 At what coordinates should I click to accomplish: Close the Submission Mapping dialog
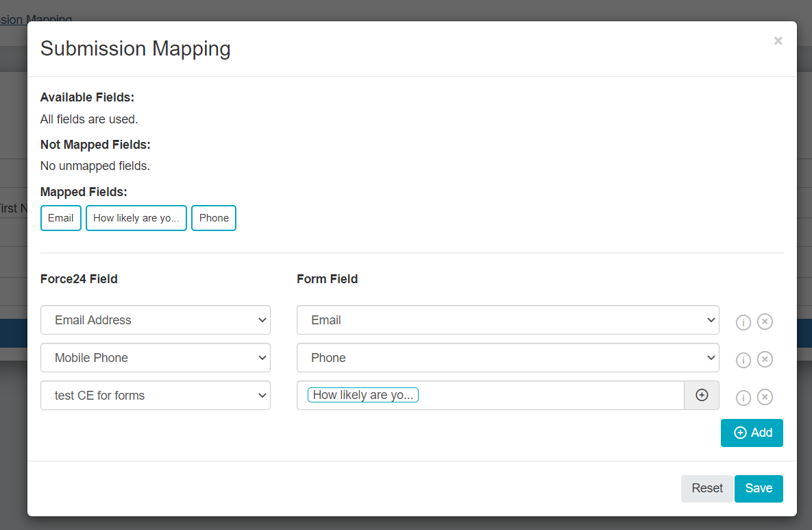[778, 41]
